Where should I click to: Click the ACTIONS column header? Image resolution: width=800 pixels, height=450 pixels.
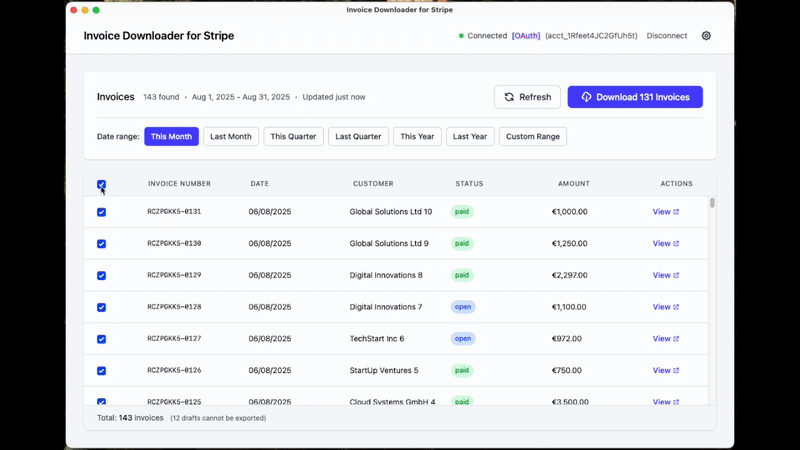(677, 184)
